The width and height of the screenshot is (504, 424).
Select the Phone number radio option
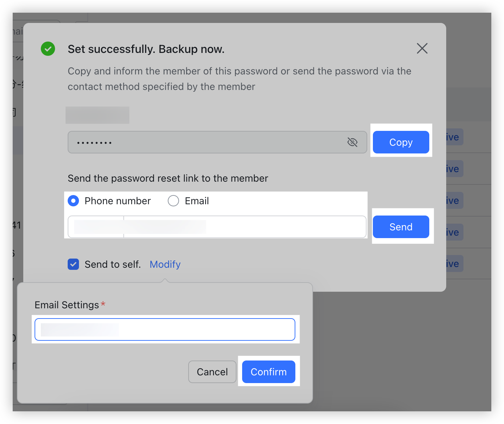pos(73,201)
